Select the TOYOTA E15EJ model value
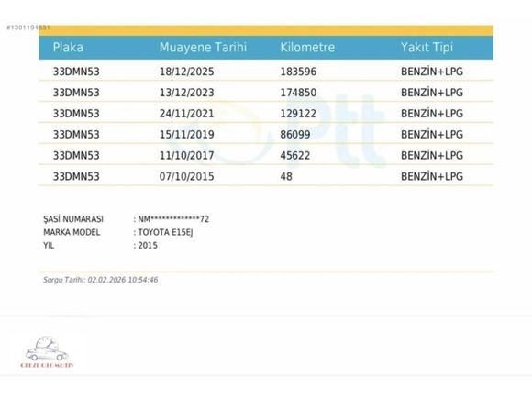Viewport: 532px width, 399px height. (165, 232)
